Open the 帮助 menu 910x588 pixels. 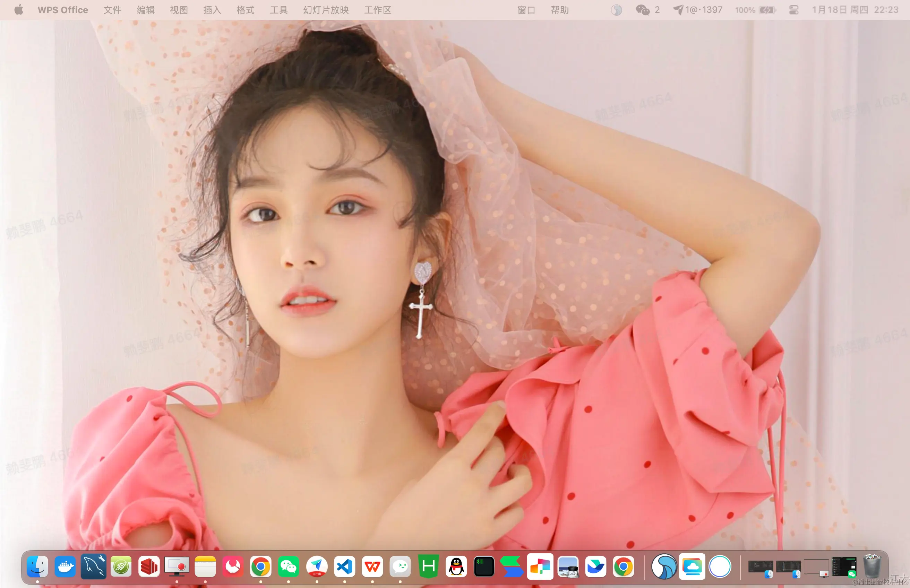559,10
